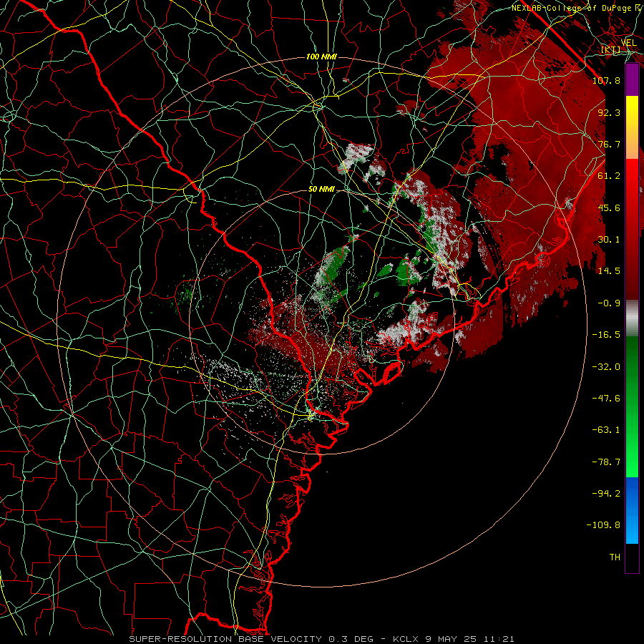Click the 50 NMI range ring label
This screenshot has height=644, width=644.
pyautogui.click(x=321, y=190)
